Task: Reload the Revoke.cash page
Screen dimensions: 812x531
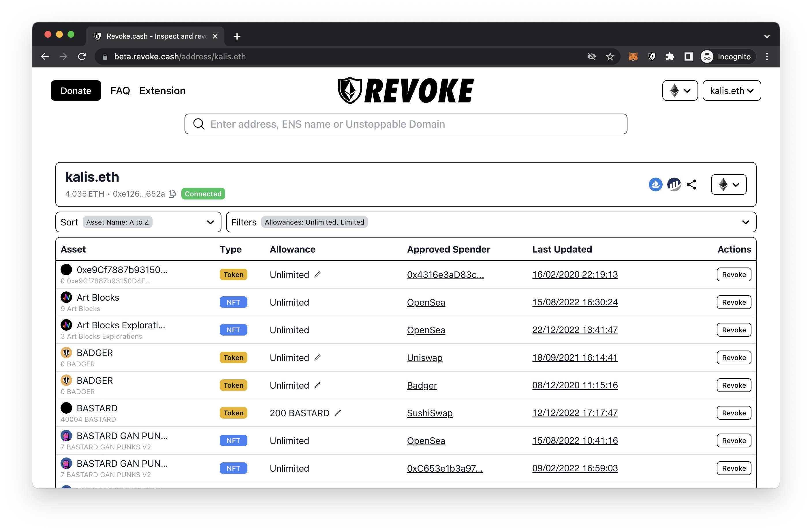Action: tap(82, 57)
